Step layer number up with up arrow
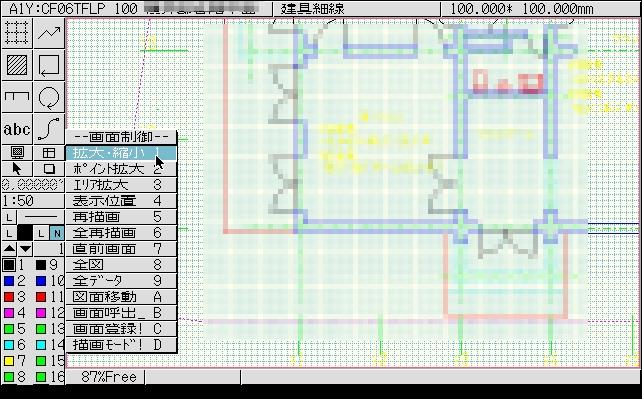642x399 pixels. 9,248
